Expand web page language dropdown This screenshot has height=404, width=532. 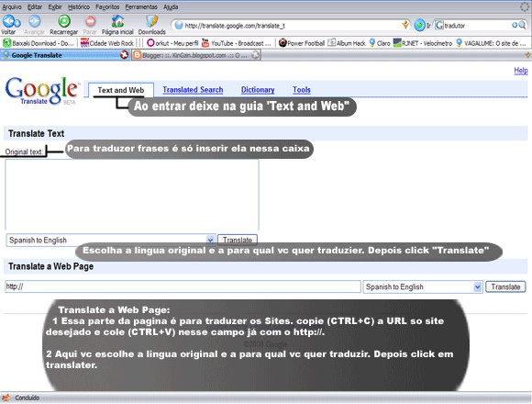pyautogui.click(x=477, y=286)
